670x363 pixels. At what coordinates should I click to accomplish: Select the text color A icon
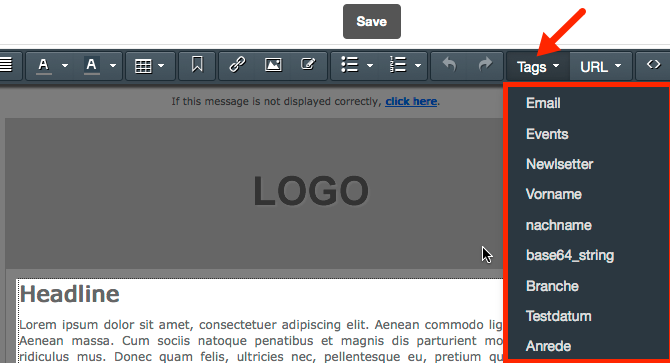(x=44, y=65)
